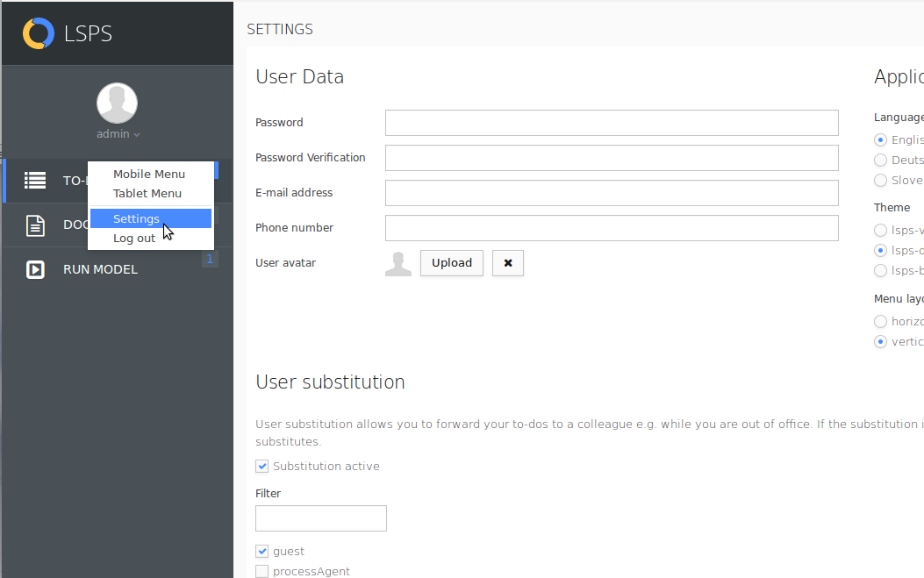Screen dimensions: 924x578
Task: Open the admin user avatar picture
Action: [x=118, y=103]
